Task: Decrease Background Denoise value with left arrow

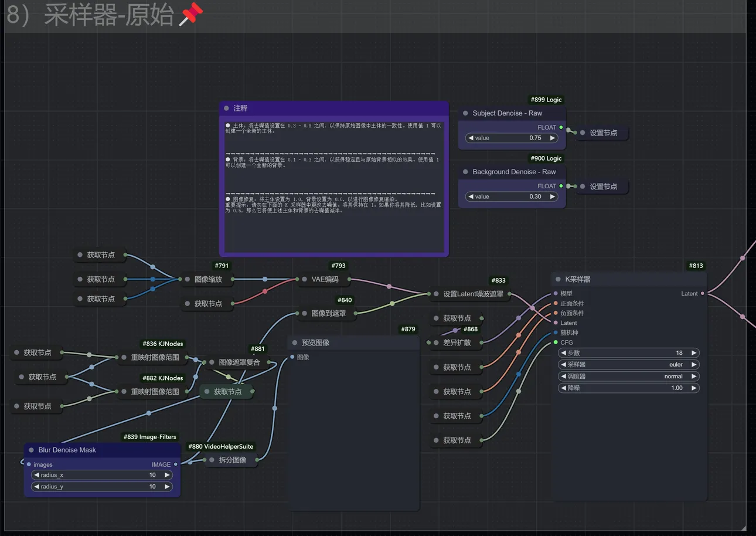Action: (471, 196)
